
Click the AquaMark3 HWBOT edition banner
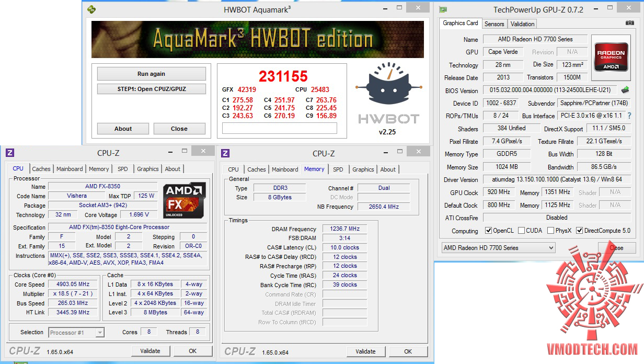pos(258,39)
